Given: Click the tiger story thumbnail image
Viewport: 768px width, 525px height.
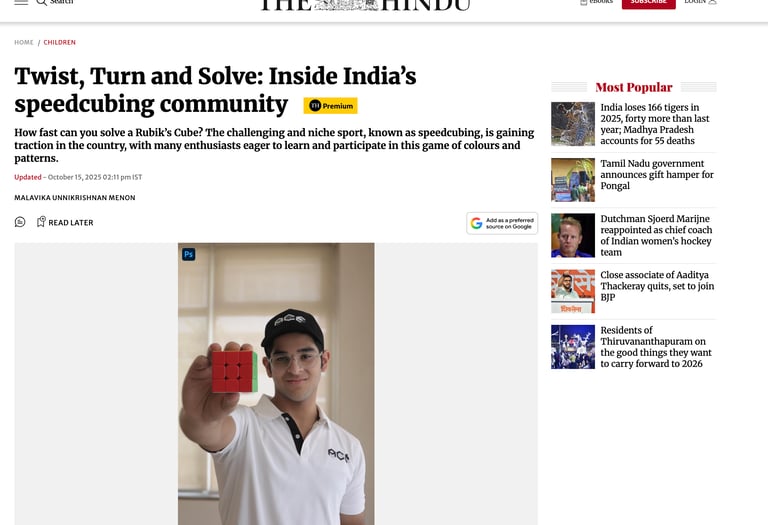Looking at the screenshot, I should click(573, 124).
